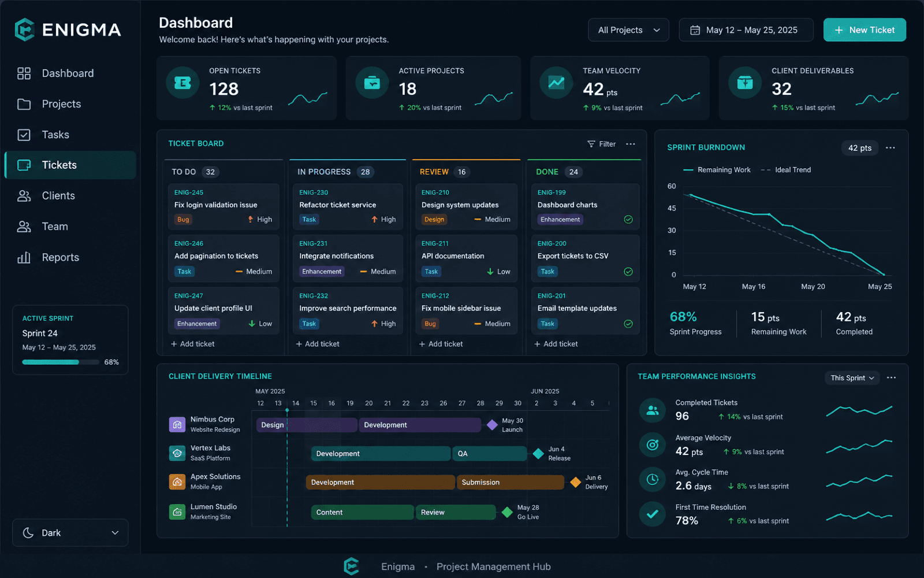Click the May 28 Go Live milestone diamond
Image resolution: width=924 pixels, height=578 pixels.
coord(507,512)
